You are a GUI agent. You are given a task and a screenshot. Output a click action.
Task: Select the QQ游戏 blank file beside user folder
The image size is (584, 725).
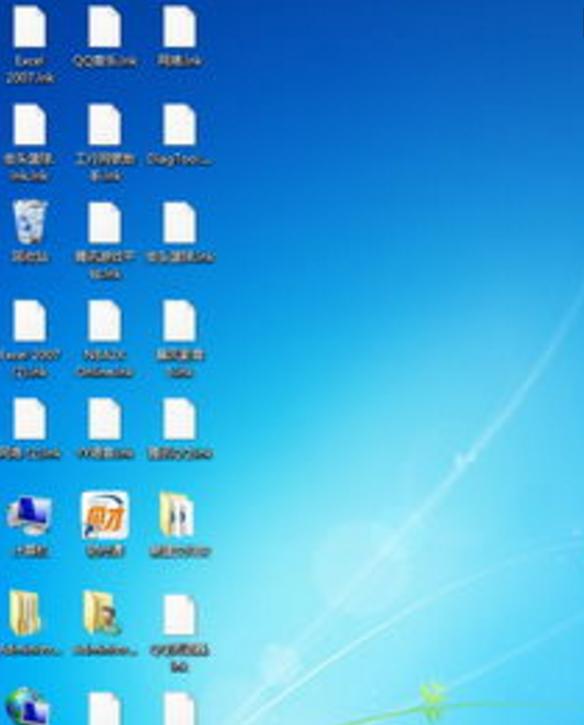(180, 616)
